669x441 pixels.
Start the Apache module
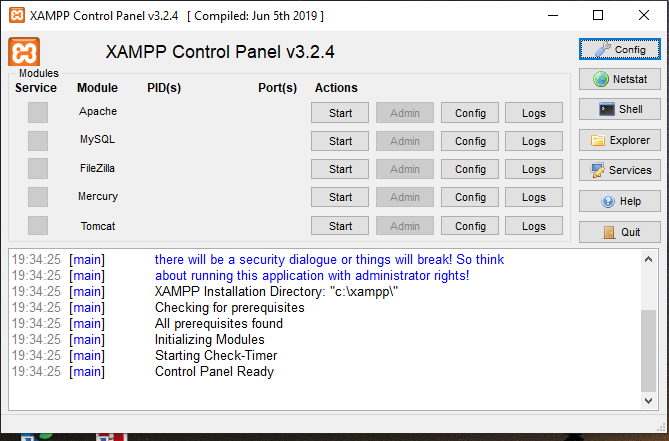point(340,113)
